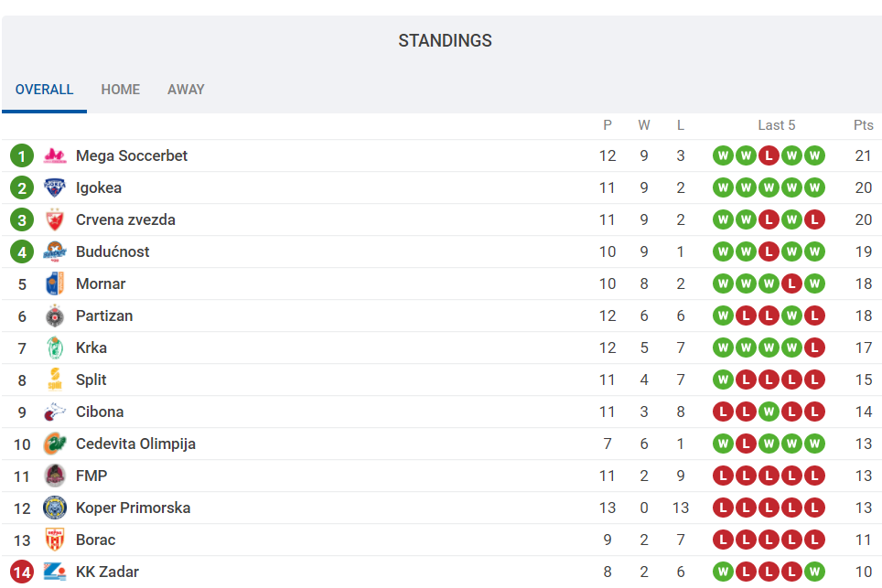The image size is (882, 588).
Task: Open the Split team page
Action: [x=91, y=380]
